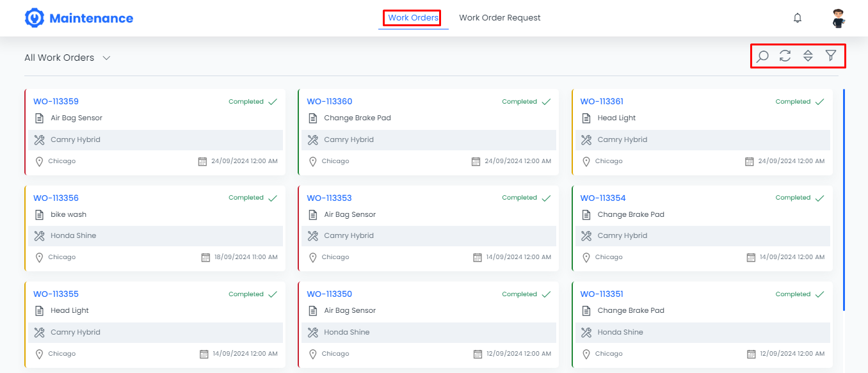This screenshot has width=868, height=373.
Task: Click Completed status on WO-113360
Action: (x=519, y=102)
